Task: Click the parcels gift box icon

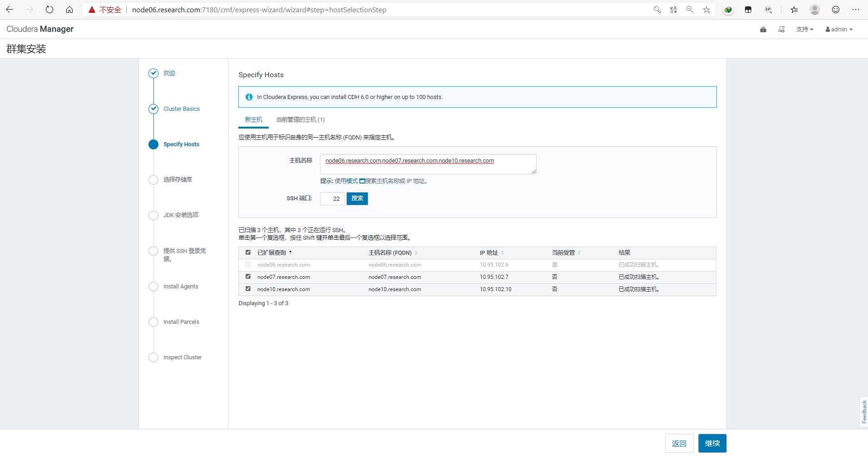Action: pyautogui.click(x=763, y=30)
